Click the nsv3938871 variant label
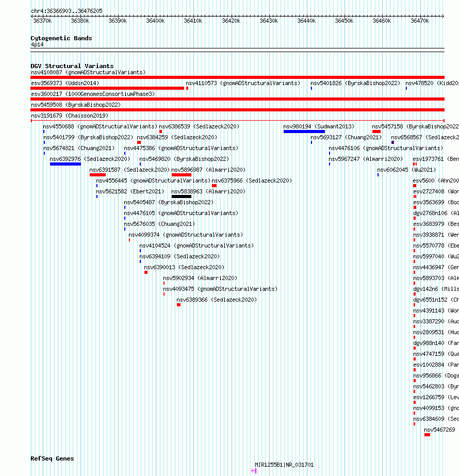The height and width of the screenshot is (476, 459). pyautogui.click(x=436, y=235)
